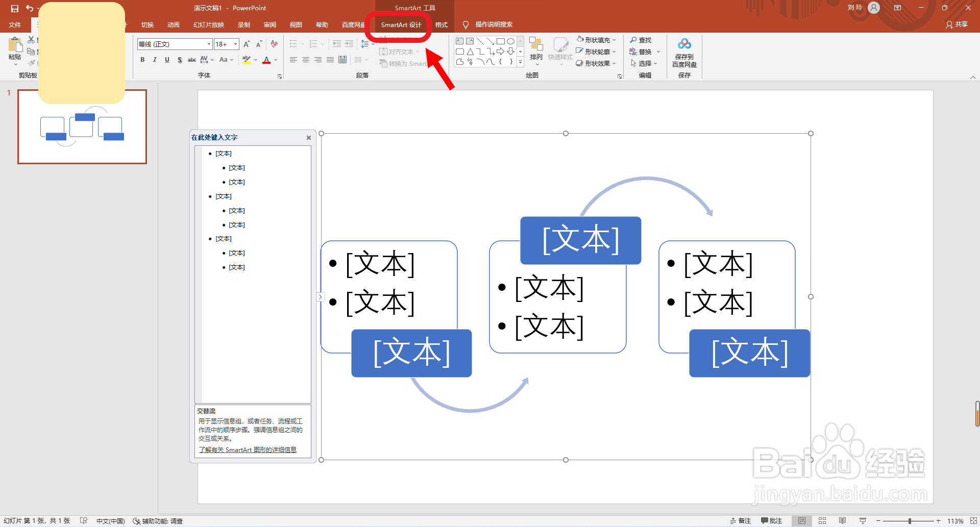Align text right in paragraph group
The image size is (980, 527).
(318, 60)
